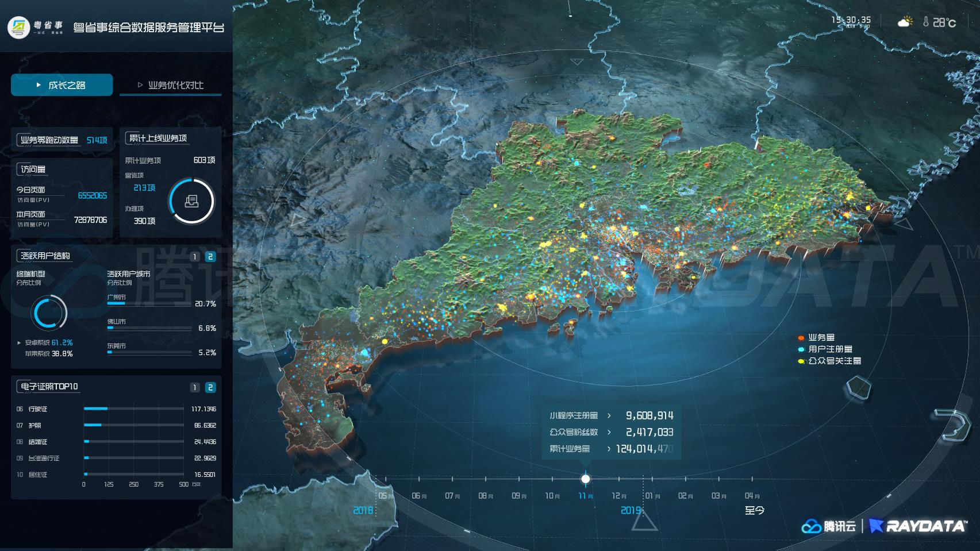Click the right triangle arrow on the map ring
Viewport: 980px width, 551px height.
pos(904,223)
